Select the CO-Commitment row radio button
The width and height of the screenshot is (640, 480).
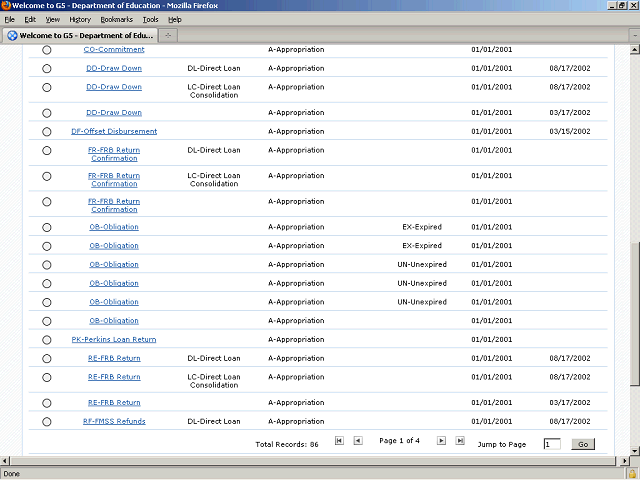46,50
